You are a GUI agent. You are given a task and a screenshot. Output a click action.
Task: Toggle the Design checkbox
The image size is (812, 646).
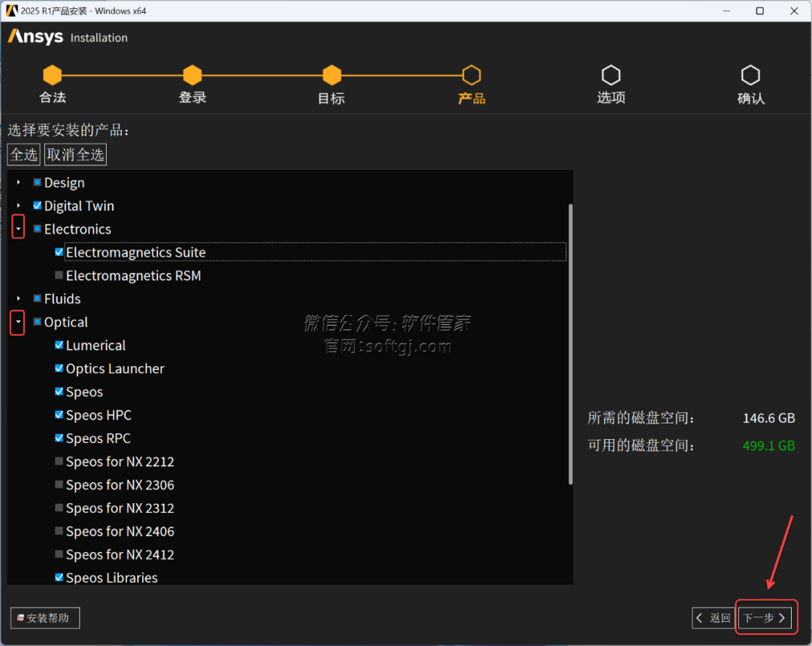pyautogui.click(x=38, y=182)
